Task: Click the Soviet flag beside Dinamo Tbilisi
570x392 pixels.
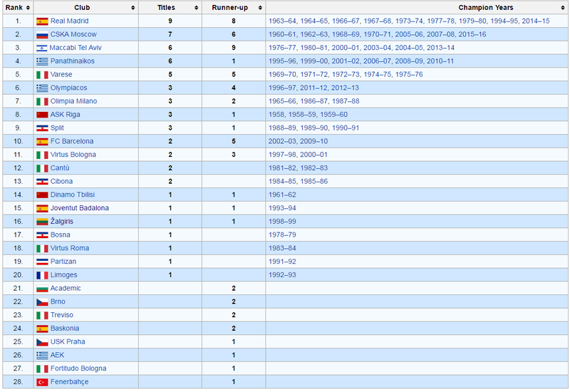Action: pyautogui.click(x=42, y=195)
